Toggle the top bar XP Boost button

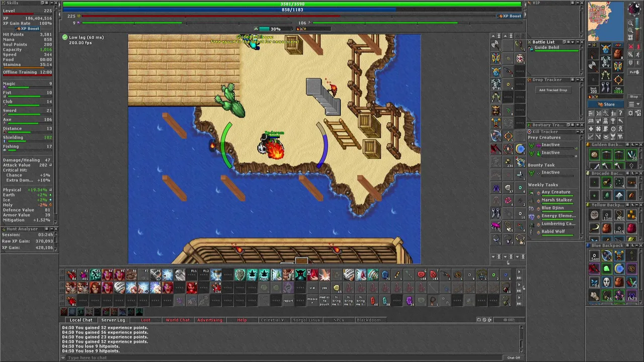pos(510,16)
